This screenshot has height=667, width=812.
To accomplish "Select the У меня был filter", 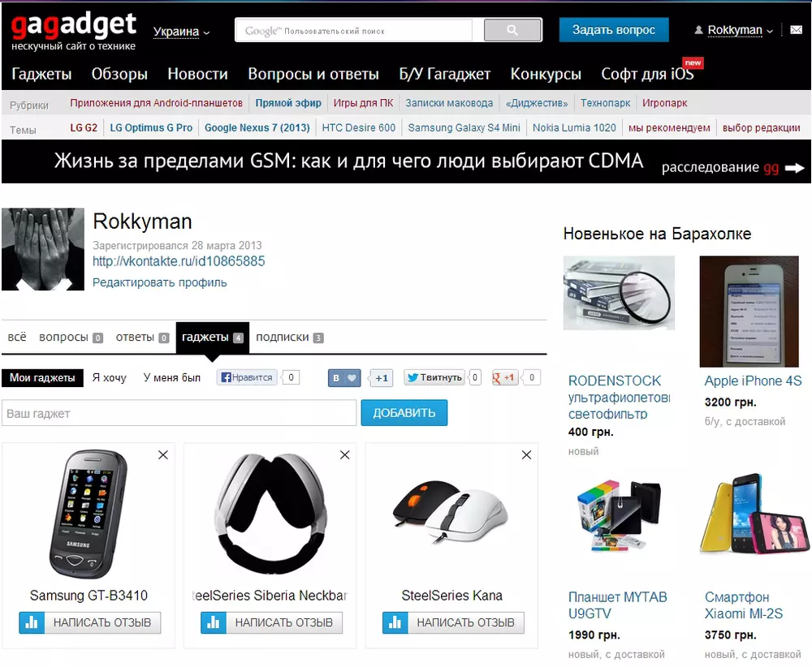I will point(172,378).
